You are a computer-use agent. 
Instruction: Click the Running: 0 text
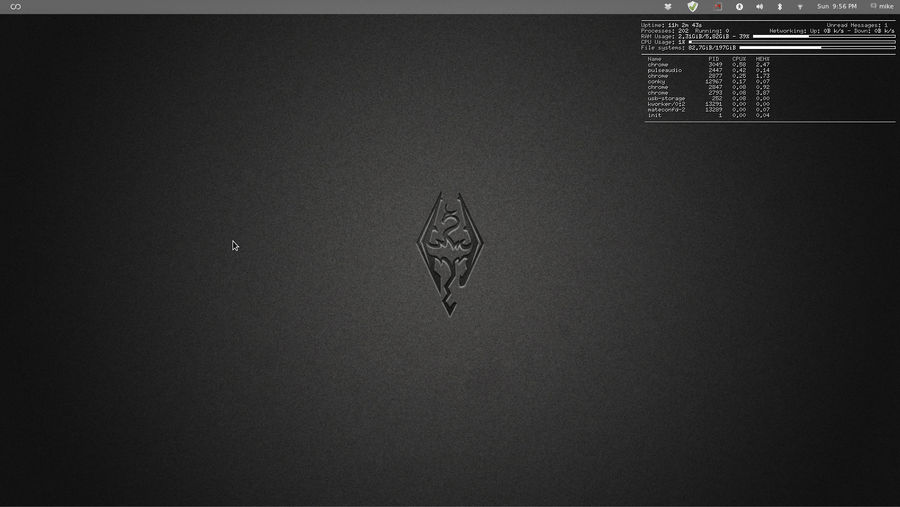tap(712, 31)
